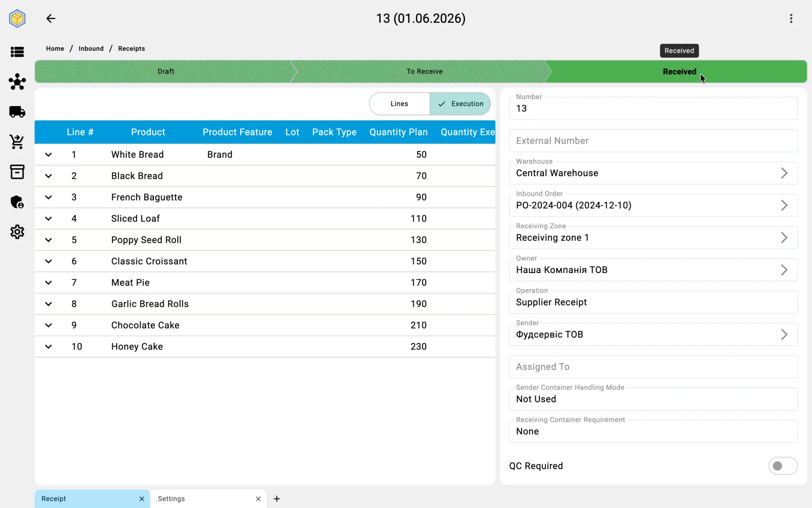Open the Owner field chevron
Image resolution: width=812 pixels, height=508 pixels.
[784, 270]
